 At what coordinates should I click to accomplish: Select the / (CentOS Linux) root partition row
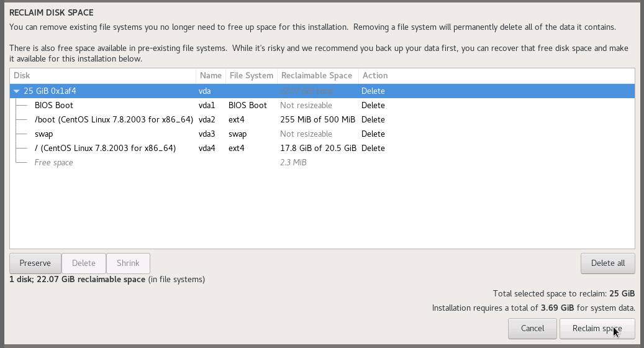pos(105,149)
